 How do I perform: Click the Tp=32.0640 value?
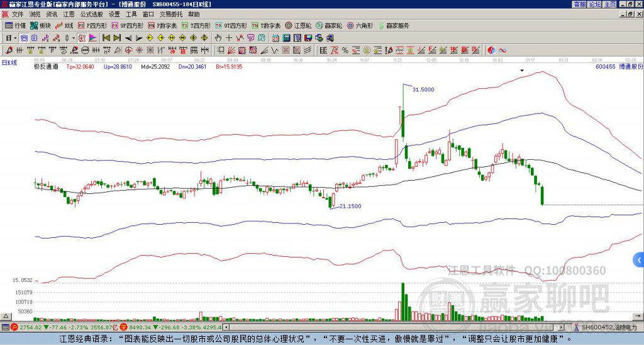80,66
